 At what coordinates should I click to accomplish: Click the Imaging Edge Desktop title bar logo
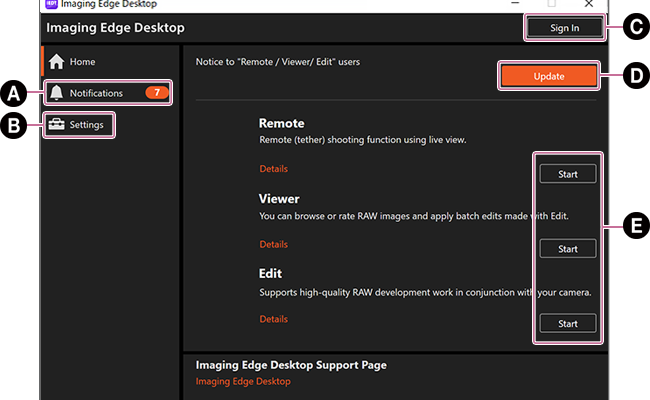(x=51, y=4)
